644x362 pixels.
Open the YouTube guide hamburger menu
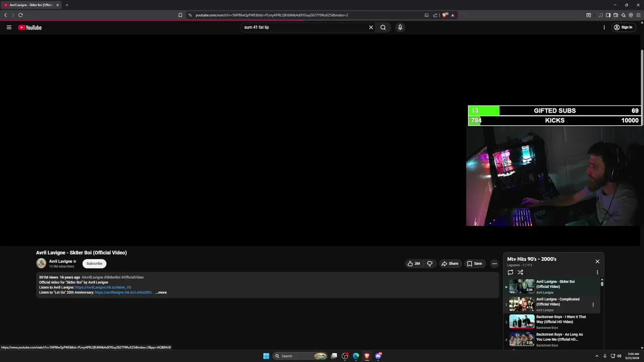[9, 28]
